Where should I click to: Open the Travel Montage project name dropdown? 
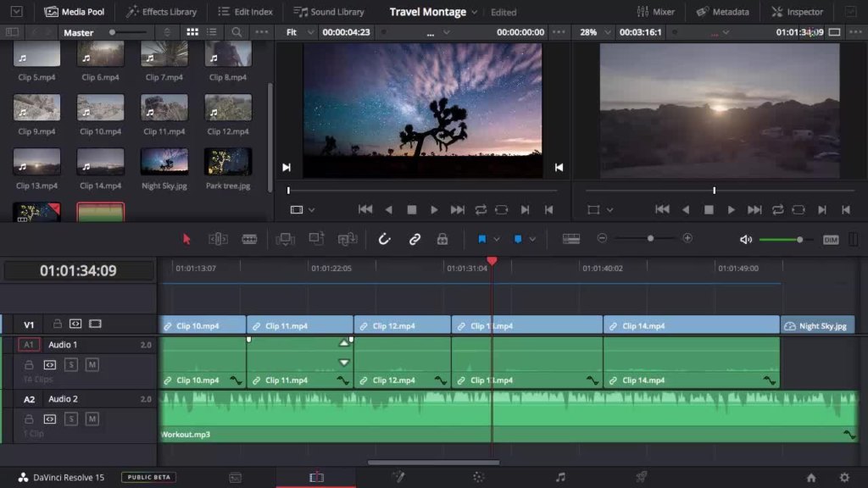point(473,13)
